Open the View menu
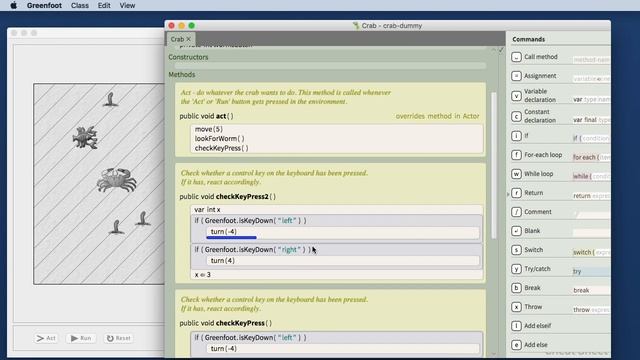640x360 pixels. [127, 5]
